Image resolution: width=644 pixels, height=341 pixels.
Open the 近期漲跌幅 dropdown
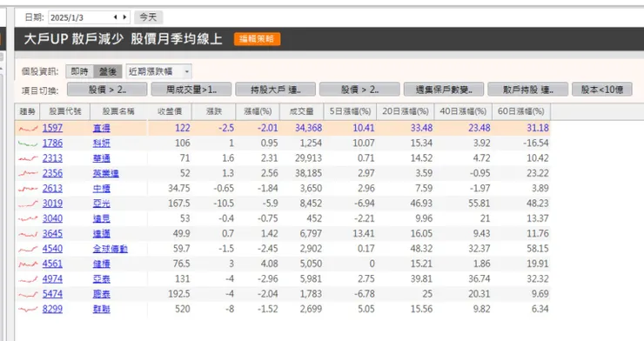(x=158, y=71)
